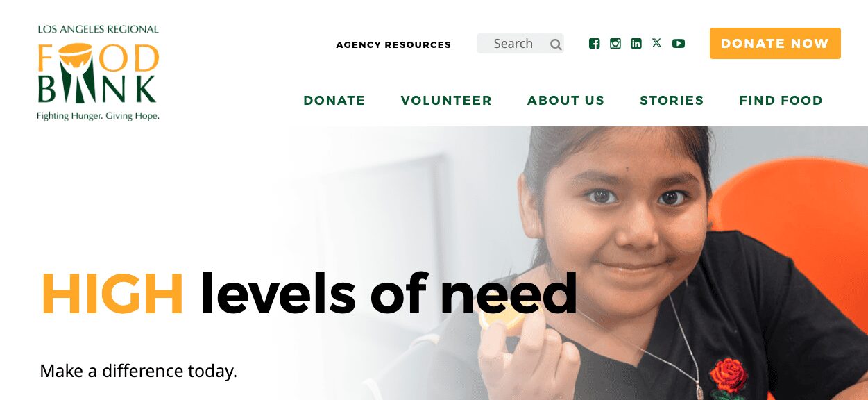Screen dimensions: 868x400
Task: Open the YouTube channel icon
Action: point(679,44)
